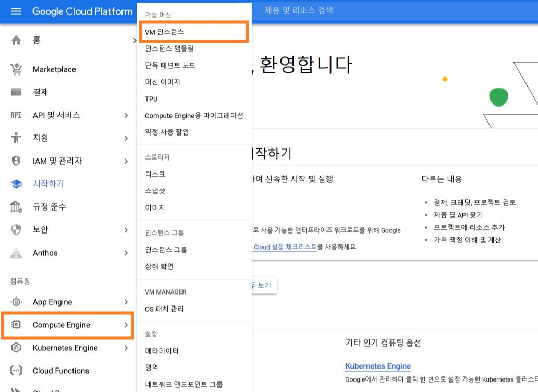
Task: Click the home icon in sidebar
Action: click(16, 40)
